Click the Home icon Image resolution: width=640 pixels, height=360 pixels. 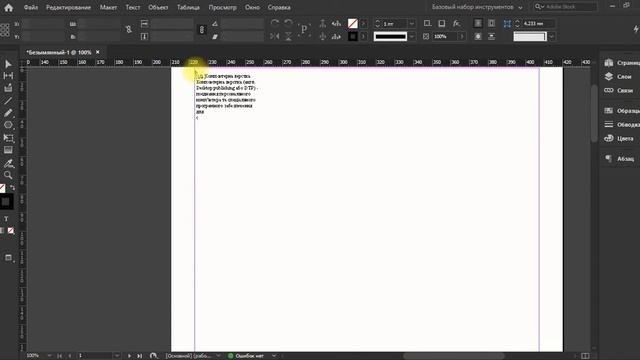pos(9,7)
